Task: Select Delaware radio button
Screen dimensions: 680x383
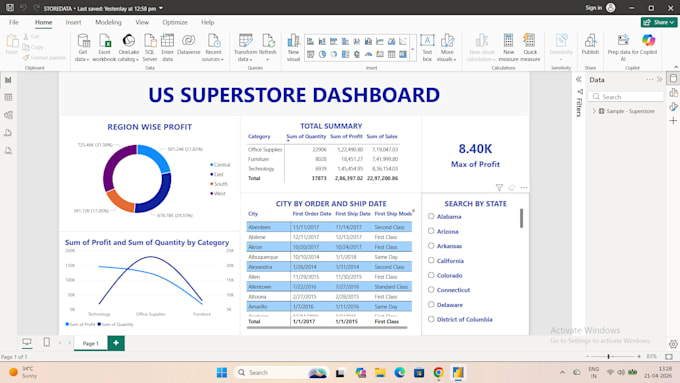Action: [x=431, y=304]
